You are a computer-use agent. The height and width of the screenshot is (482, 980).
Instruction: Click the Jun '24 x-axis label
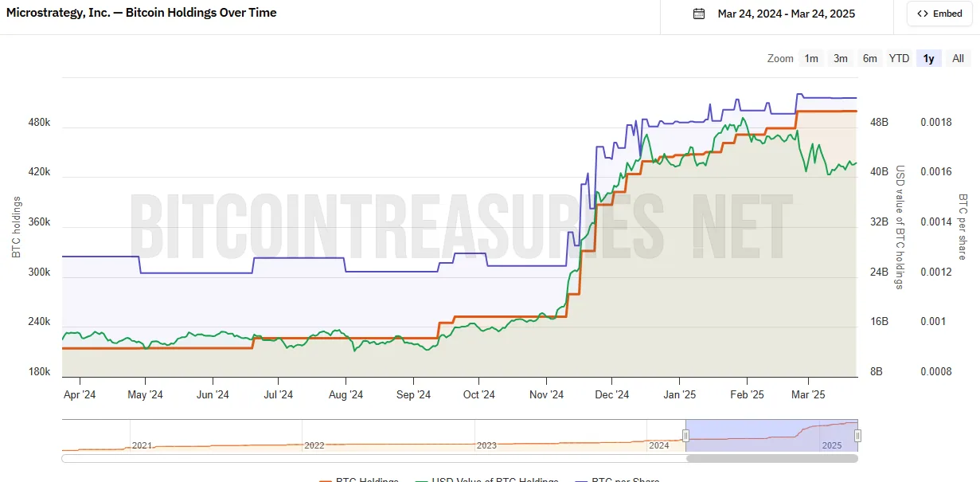pos(213,394)
